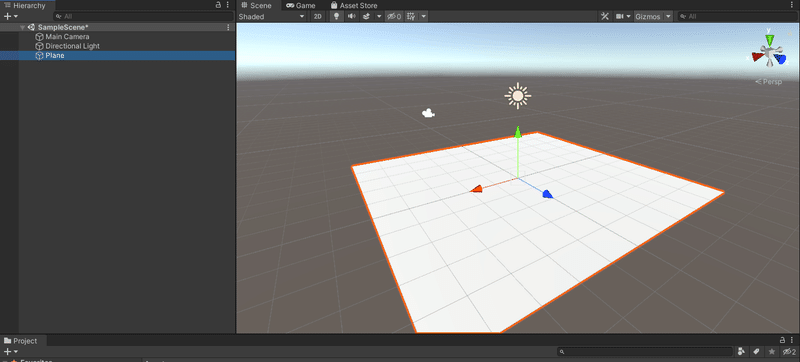Viewport: 800px width, 362px height.
Task: Toggle scene lighting with the lightbulb icon
Action: point(336,16)
